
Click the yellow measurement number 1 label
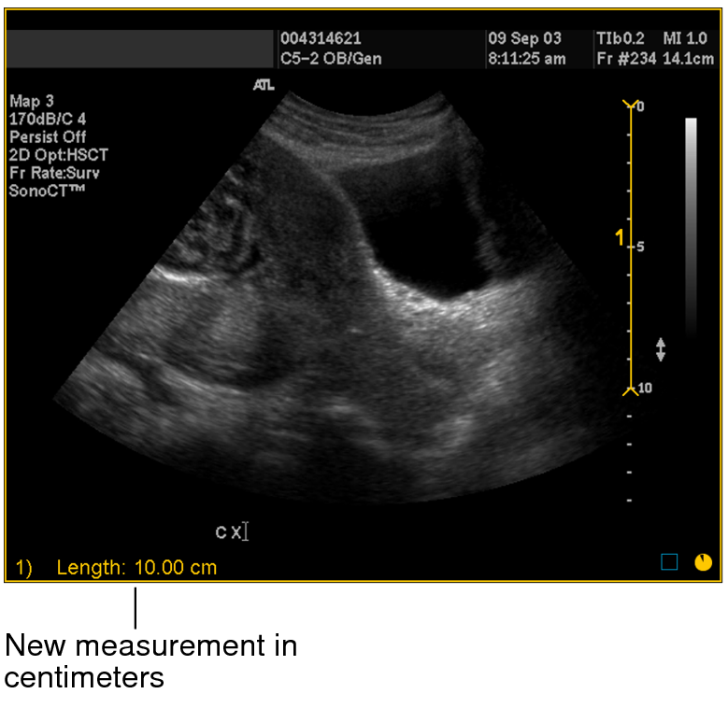[619, 239]
